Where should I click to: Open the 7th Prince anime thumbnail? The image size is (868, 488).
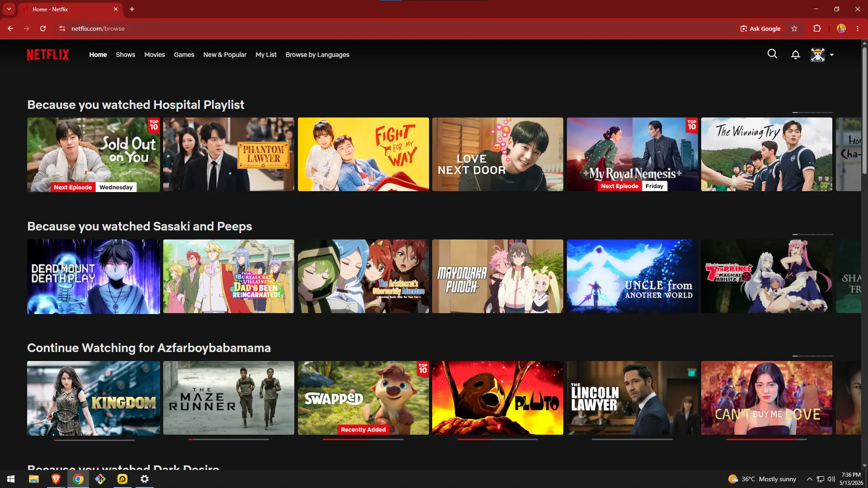coord(767,277)
